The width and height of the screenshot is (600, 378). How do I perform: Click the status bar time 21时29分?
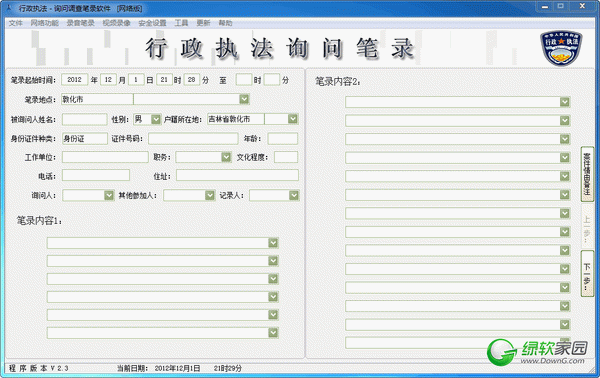(x=228, y=368)
